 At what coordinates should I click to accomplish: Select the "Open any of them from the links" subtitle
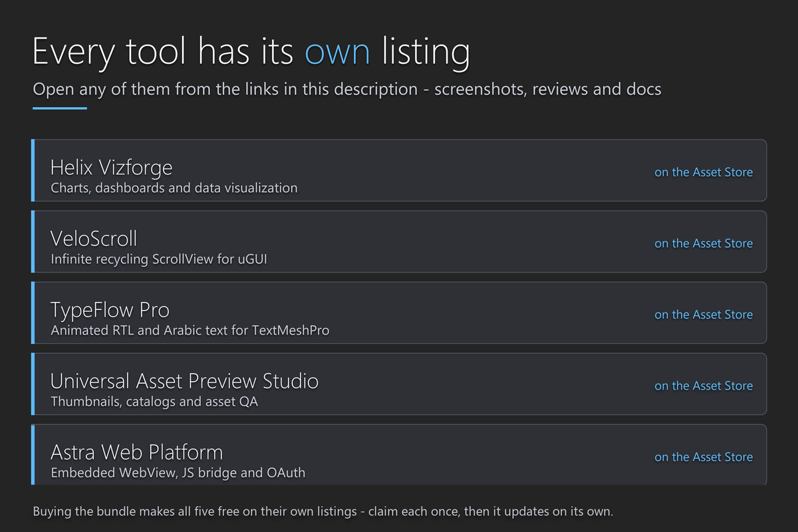point(347,89)
